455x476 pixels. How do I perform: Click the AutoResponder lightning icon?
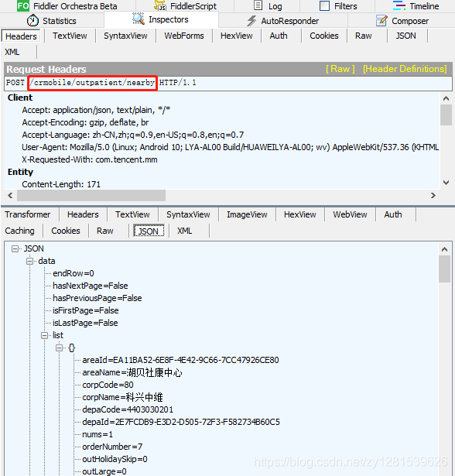(251, 21)
